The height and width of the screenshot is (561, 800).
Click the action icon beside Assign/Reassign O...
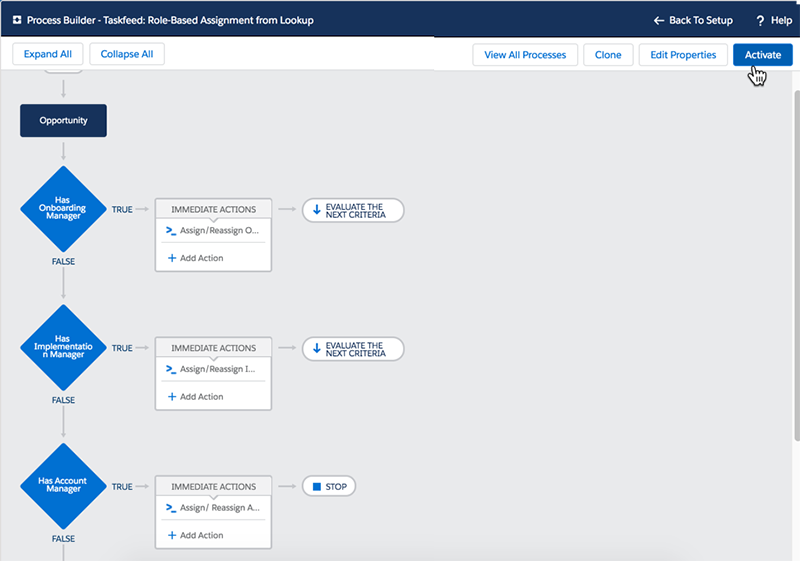171,231
